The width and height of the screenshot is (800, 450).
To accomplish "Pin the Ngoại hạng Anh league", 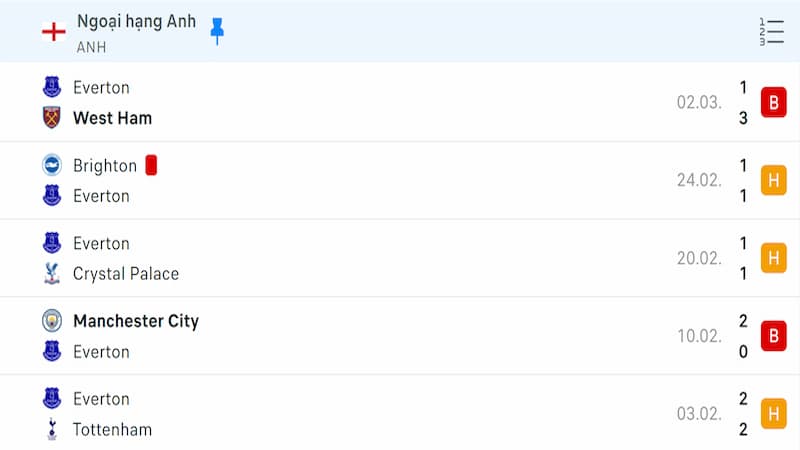I will (217, 31).
